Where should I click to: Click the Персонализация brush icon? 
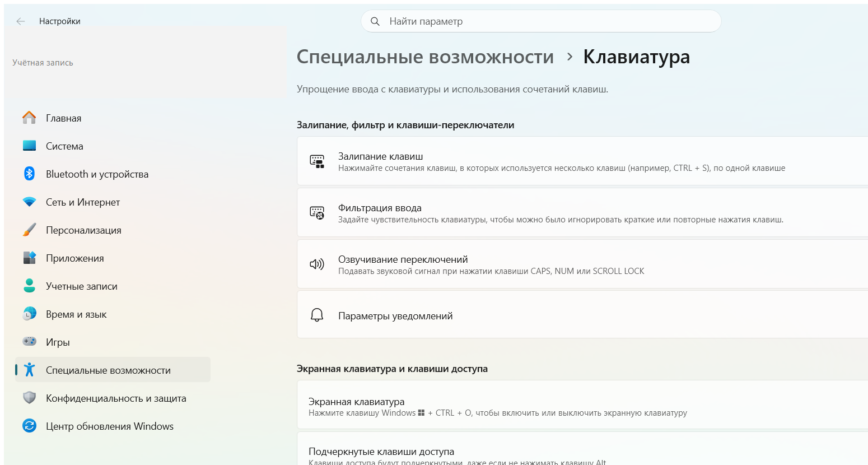[x=29, y=230]
